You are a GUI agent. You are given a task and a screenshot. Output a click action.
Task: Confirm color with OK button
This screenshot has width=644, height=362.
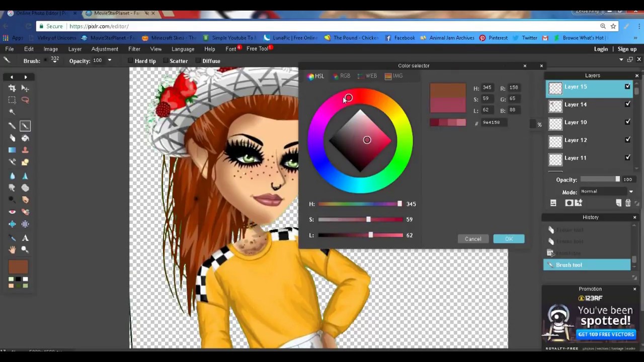click(x=509, y=239)
